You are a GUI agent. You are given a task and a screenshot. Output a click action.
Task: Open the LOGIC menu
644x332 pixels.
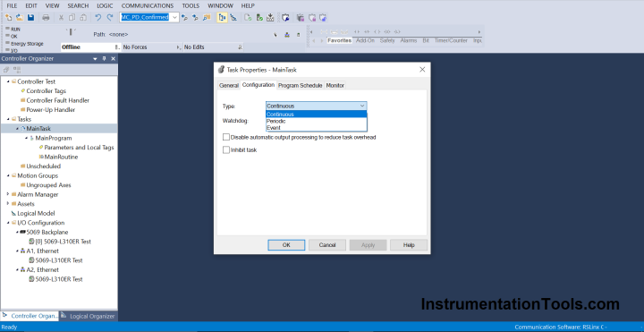[x=105, y=5]
